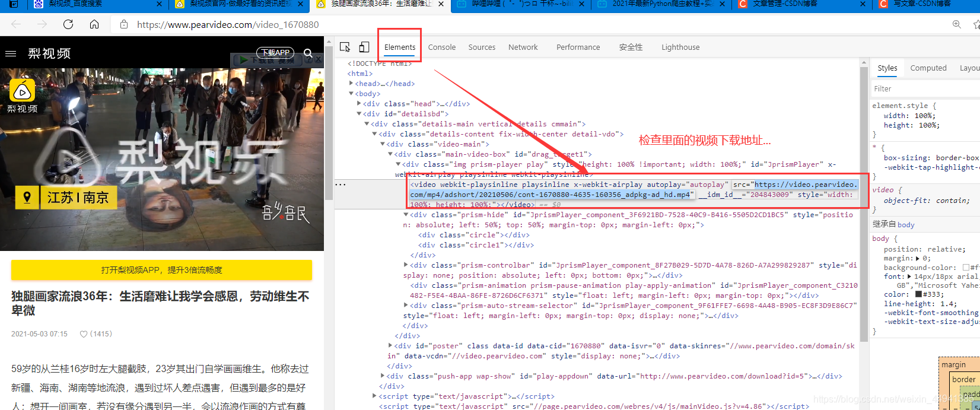Click the 梨视频 site title in header
Image resolution: width=980 pixels, height=410 pixels.
click(49, 53)
